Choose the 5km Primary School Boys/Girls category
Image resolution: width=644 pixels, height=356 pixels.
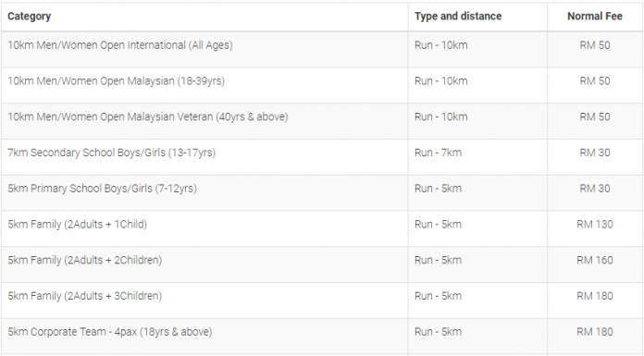[103, 189]
